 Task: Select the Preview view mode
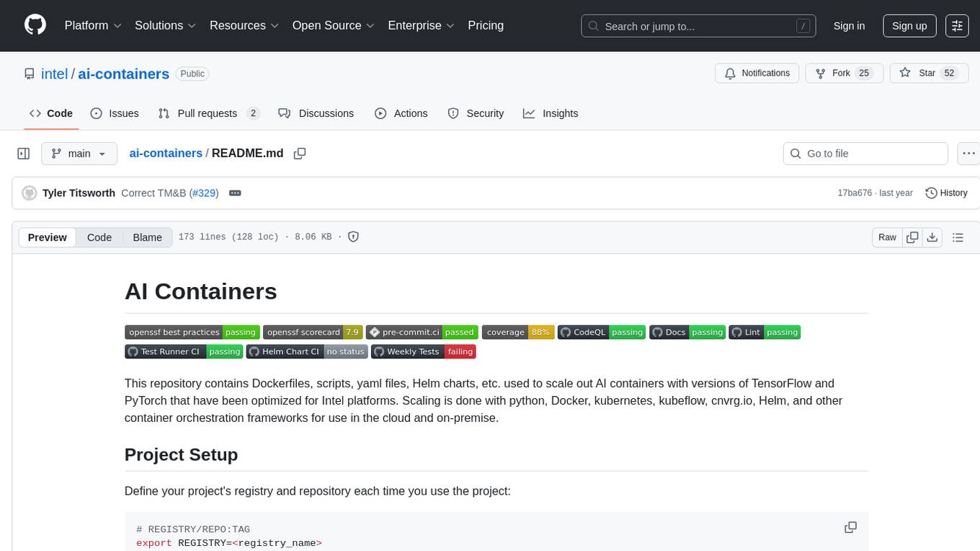[48, 237]
